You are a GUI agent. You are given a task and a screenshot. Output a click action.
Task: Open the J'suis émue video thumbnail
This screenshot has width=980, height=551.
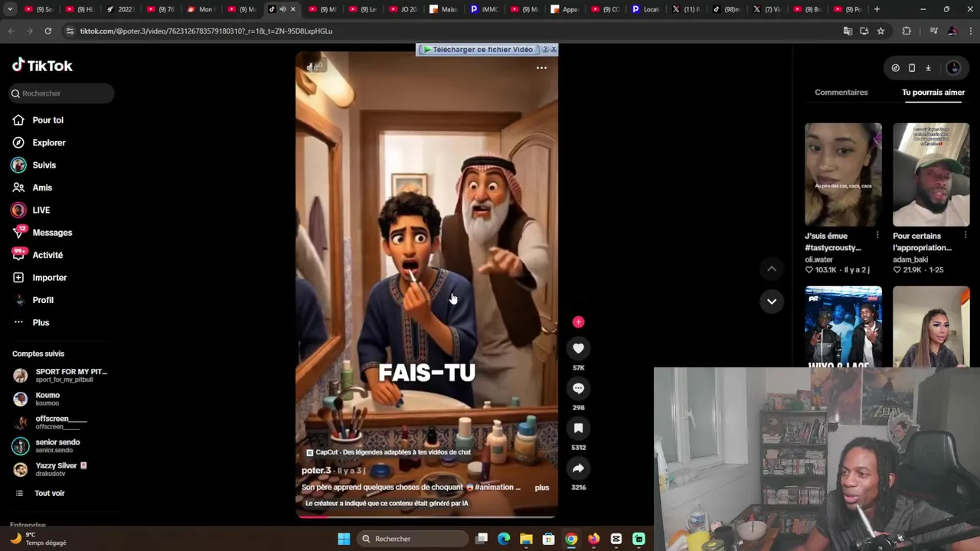coord(843,174)
